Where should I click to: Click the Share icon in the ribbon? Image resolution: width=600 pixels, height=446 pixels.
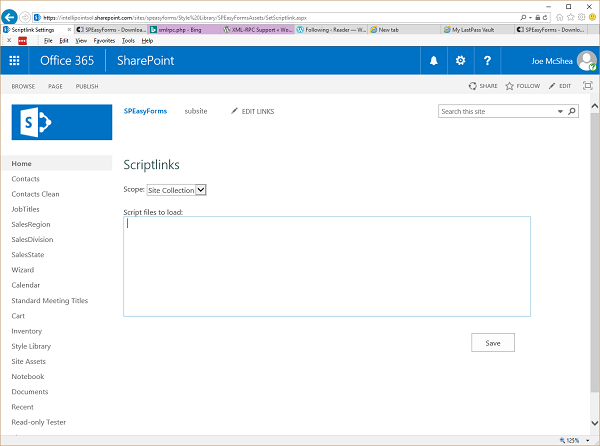(473, 86)
